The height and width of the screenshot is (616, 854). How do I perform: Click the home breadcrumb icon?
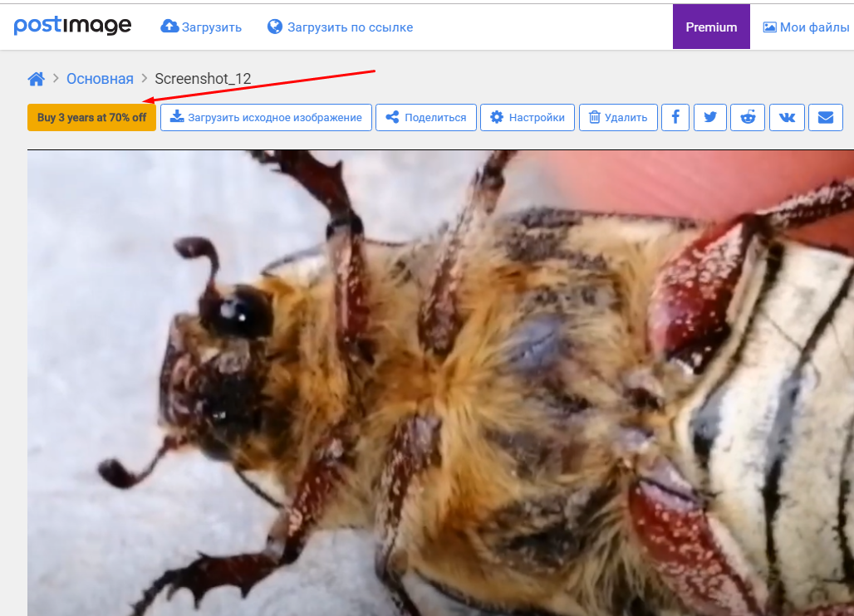click(x=36, y=79)
